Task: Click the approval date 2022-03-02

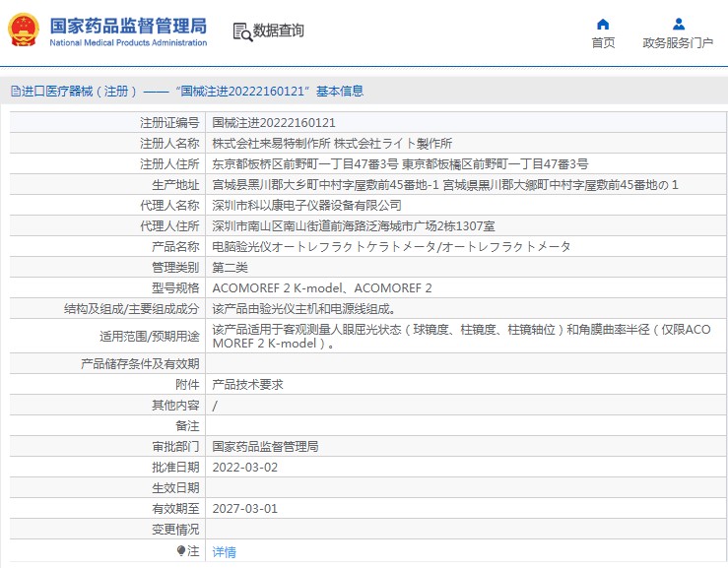Action: tap(245, 467)
